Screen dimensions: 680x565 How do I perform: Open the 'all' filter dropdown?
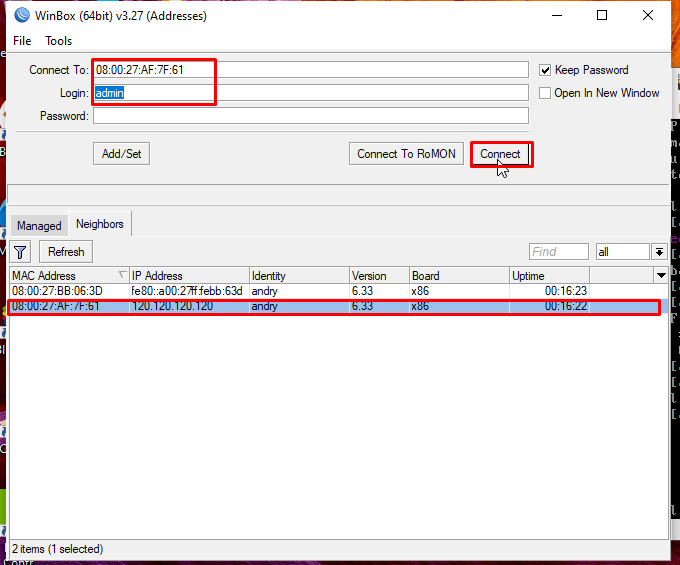click(x=659, y=252)
